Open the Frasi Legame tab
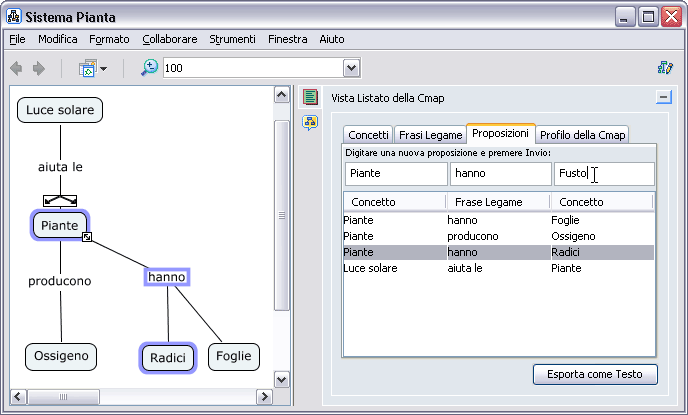Image resolution: width=688 pixels, height=415 pixels. pyautogui.click(x=430, y=135)
